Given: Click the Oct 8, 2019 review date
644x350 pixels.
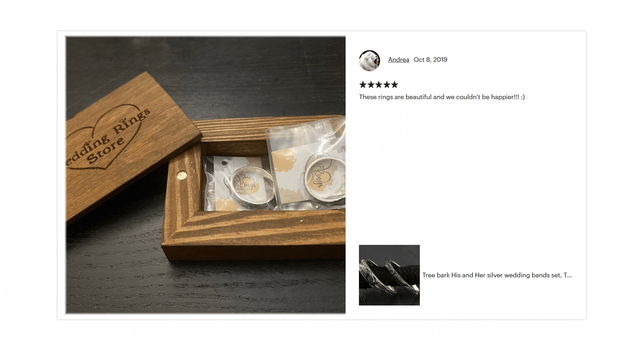Looking at the screenshot, I should 430,60.
